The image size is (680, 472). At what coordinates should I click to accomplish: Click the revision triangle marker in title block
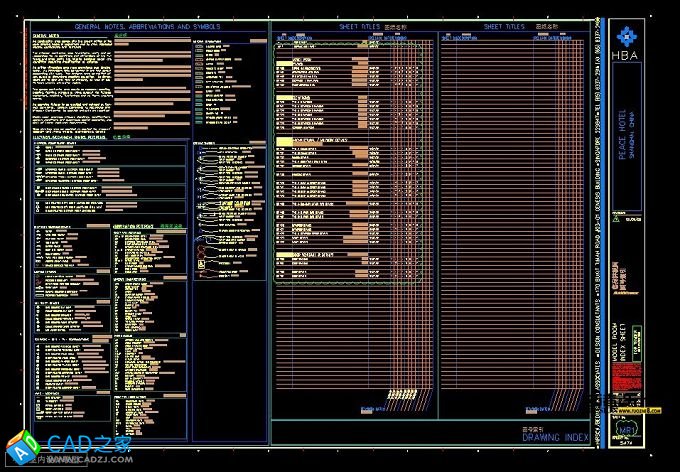(x=617, y=222)
